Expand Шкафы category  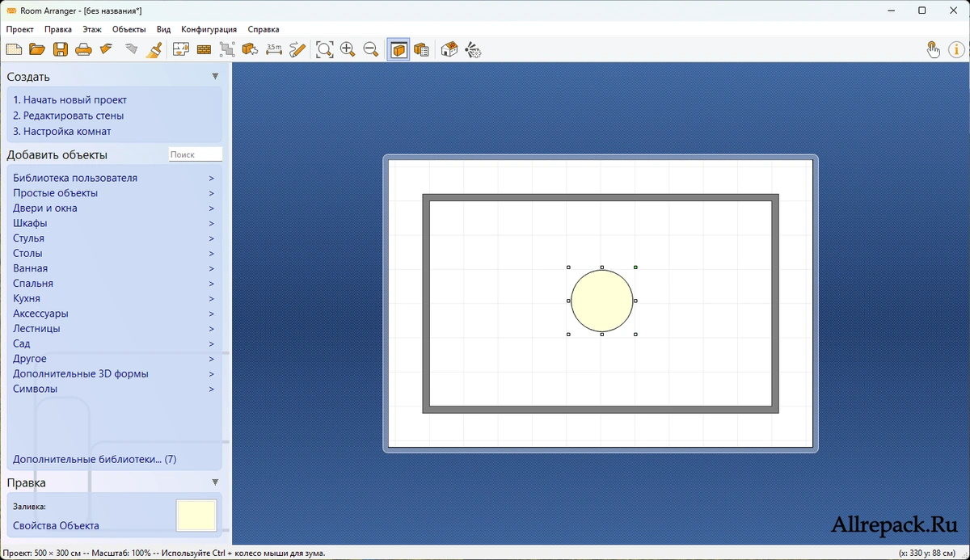114,223
